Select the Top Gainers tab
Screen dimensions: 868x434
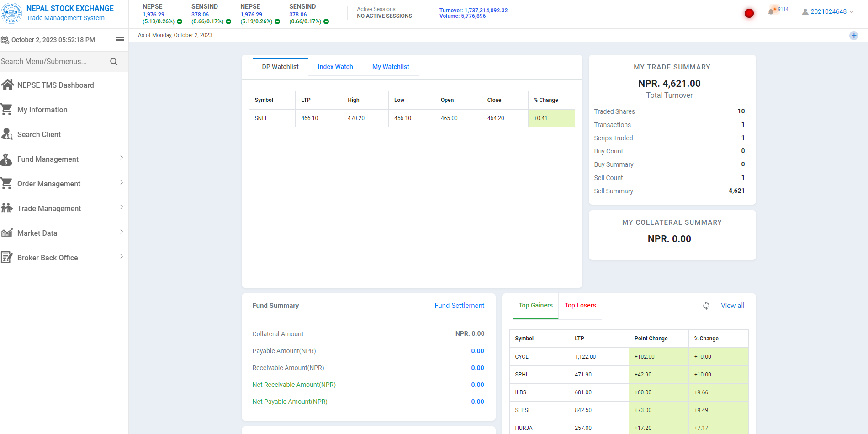535,306
